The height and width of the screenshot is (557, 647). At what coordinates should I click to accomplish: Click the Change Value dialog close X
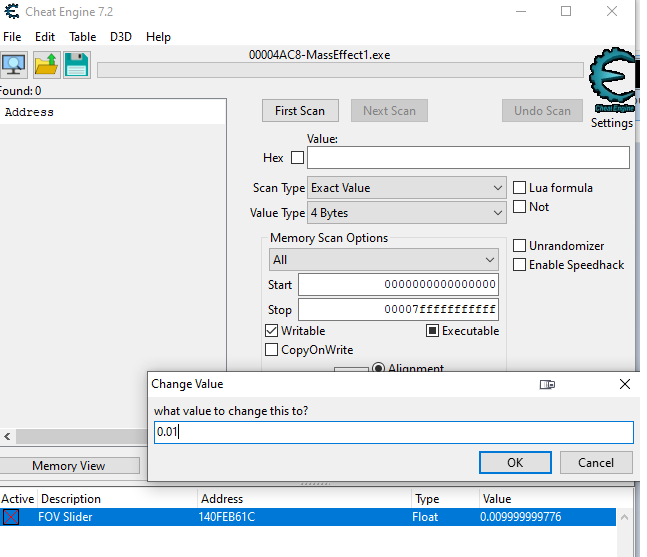625,384
